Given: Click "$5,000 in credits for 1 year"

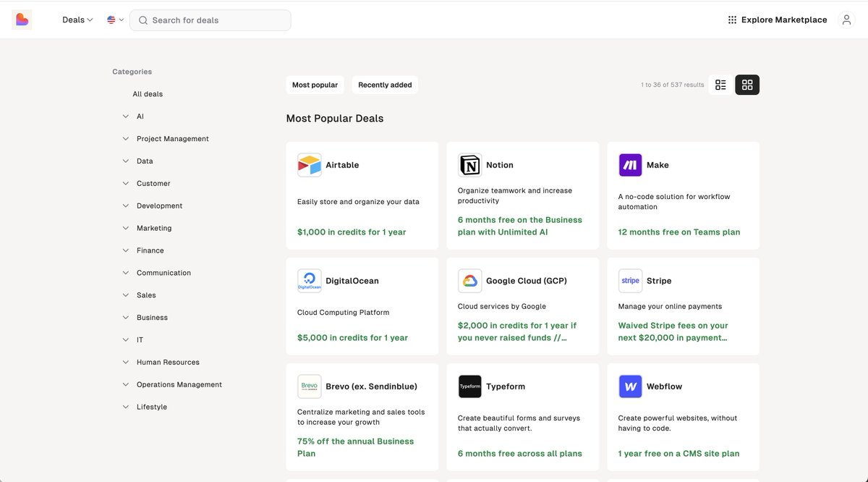Looking at the screenshot, I should tap(352, 338).
